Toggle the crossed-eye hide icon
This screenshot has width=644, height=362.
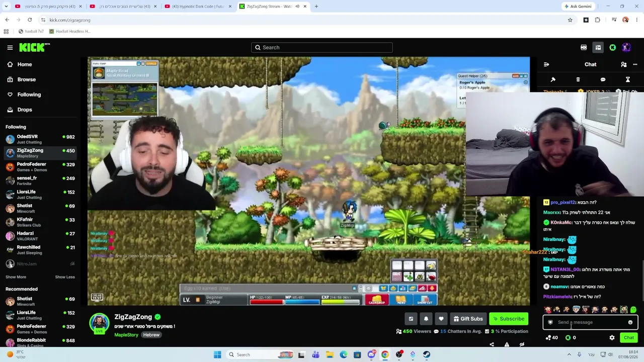522,344
